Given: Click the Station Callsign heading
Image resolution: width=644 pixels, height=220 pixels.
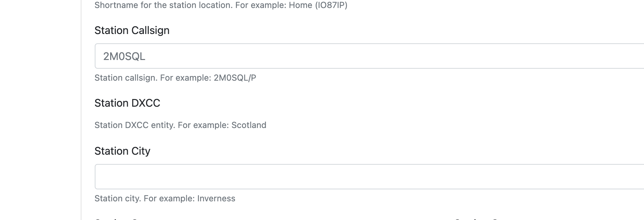Looking at the screenshot, I should (132, 30).
